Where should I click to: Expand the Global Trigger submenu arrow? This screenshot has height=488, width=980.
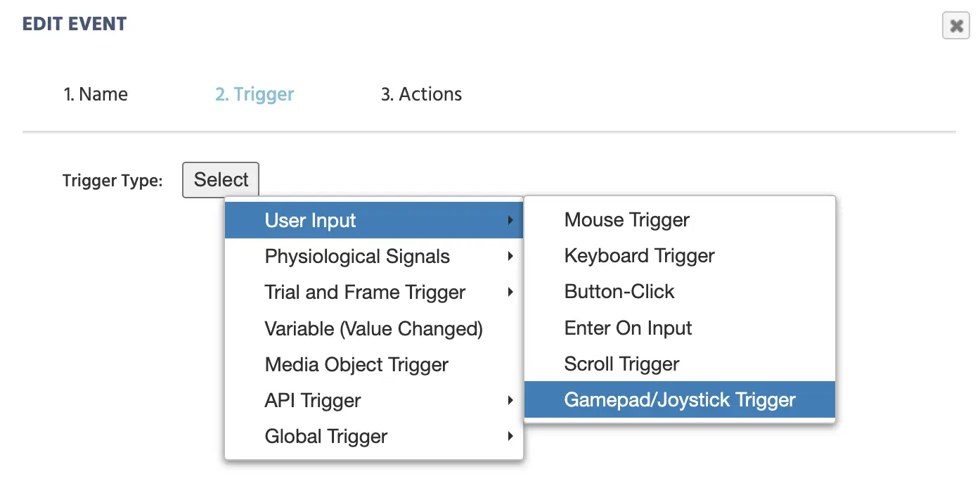click(x=510, y=437)
